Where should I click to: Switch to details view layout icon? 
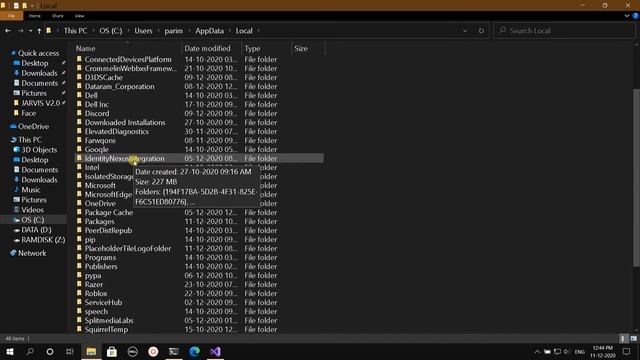click(x=623, y=338)
